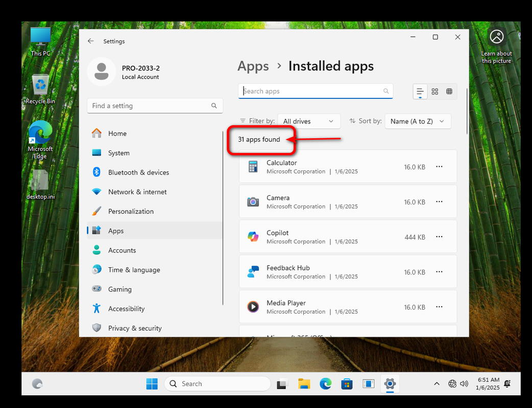The image size is (532, 408).
Task: Select the desktop.ini file icon
Action: 40,184
